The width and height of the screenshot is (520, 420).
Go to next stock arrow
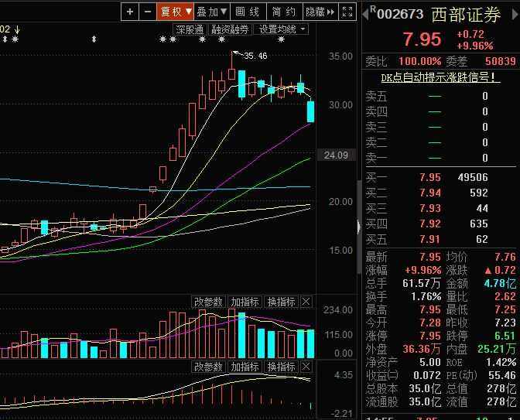tap(515, 14)
